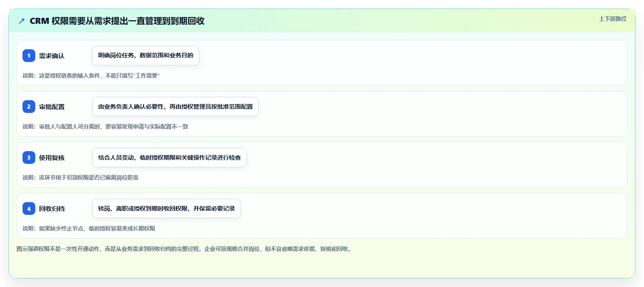This screenshot has width=644, height=287.
Task: Select the 使用复核 step title
Action: pos(52,158)
